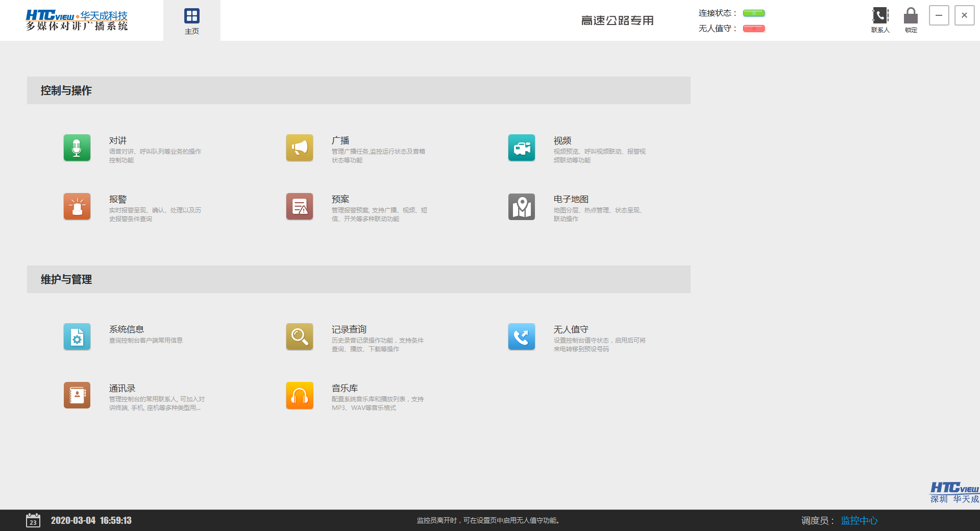Click the red unattended (无人值守) status indicator
Image resolution: width=980 pixels, height=531 pixels.
[x=754, y=29]
